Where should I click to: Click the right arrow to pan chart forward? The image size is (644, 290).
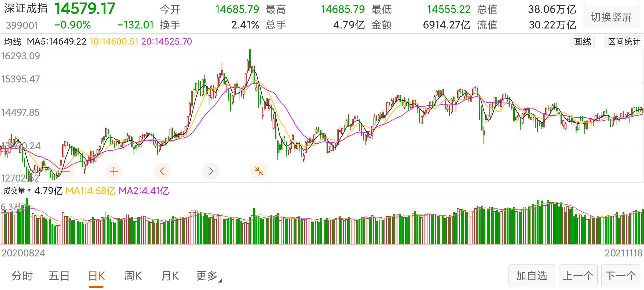211,171
